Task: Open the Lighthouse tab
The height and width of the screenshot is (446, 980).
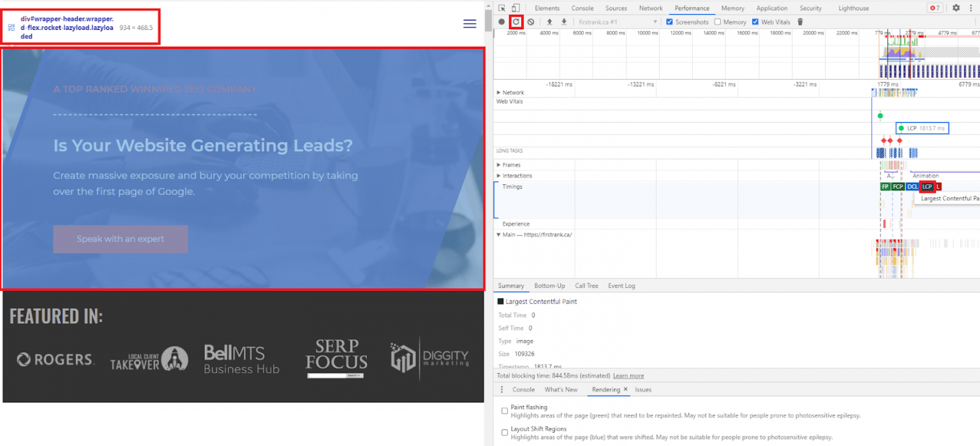Action: (854, 8)
